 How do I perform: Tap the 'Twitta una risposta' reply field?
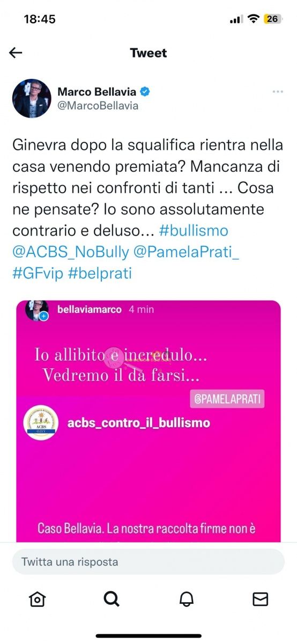coord(148,562)
